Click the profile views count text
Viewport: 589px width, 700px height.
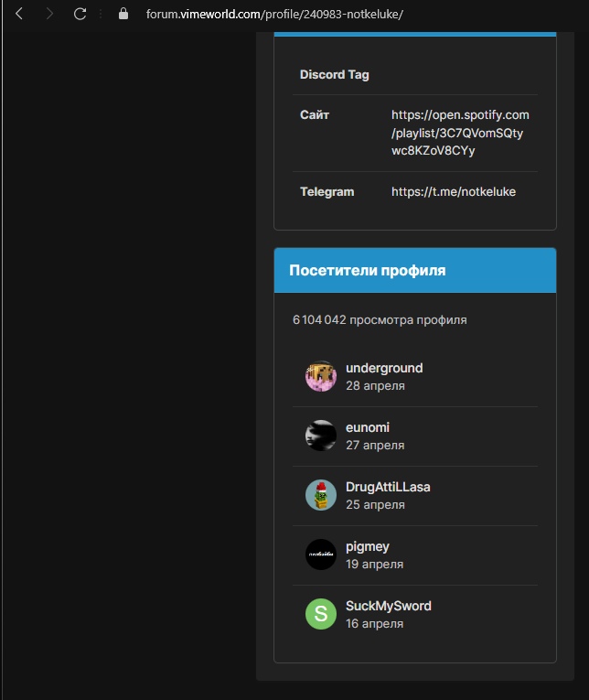[x=380, y=320]
